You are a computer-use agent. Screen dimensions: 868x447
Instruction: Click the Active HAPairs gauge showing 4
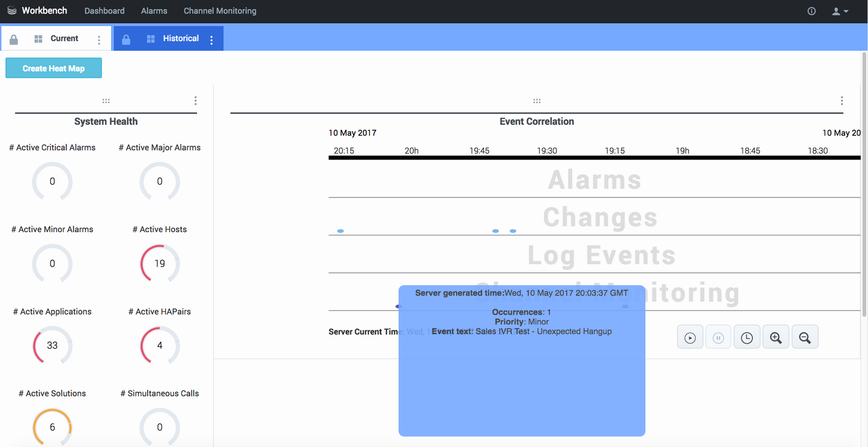159,346
